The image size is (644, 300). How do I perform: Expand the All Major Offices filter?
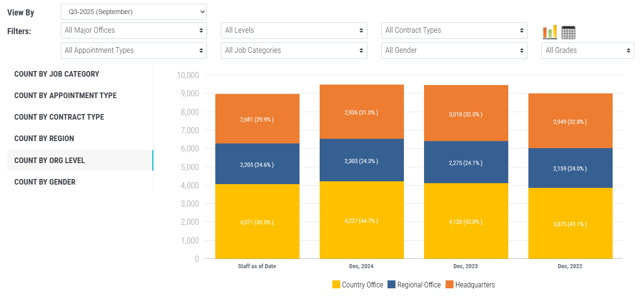pos(133,30)
